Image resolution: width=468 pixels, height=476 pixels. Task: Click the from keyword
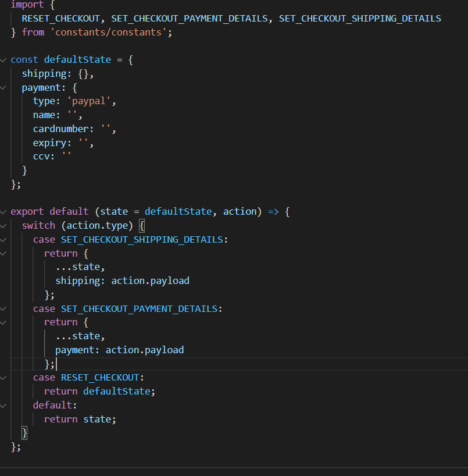pyautogui.click(x=33, y=32)
